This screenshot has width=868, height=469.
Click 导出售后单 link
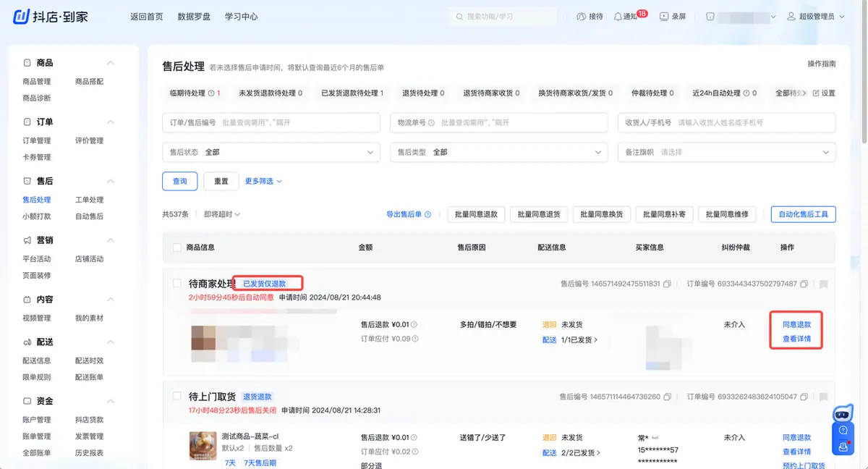coord(404,214)
